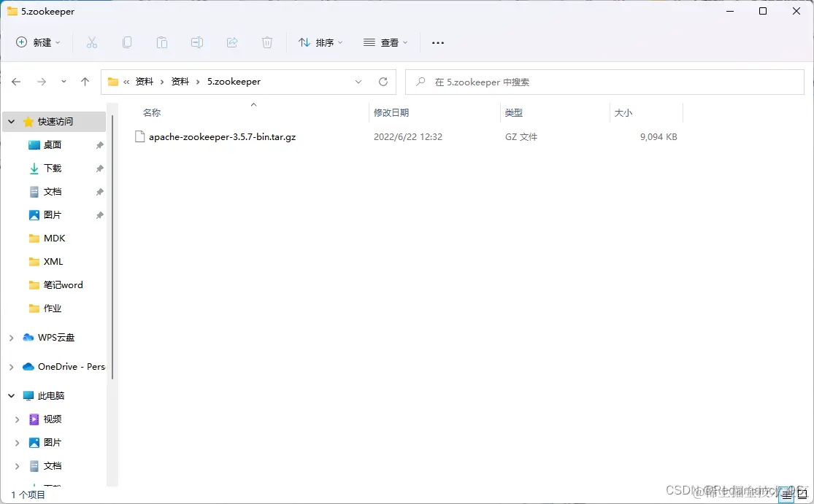The width and height of the screenshot is (814, 504).
Task: Open the 排序 sorting dropdown
Action: 320,42
